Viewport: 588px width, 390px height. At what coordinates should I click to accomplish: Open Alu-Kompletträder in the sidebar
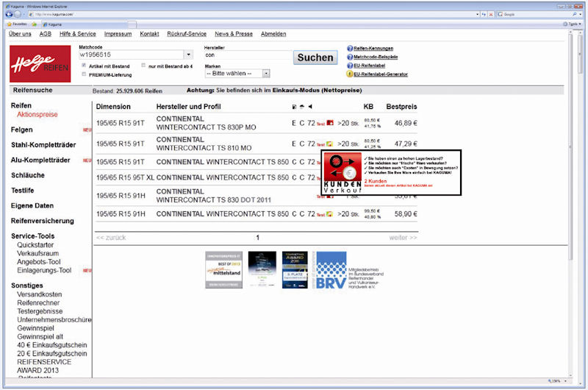click(x=40, y=160)
